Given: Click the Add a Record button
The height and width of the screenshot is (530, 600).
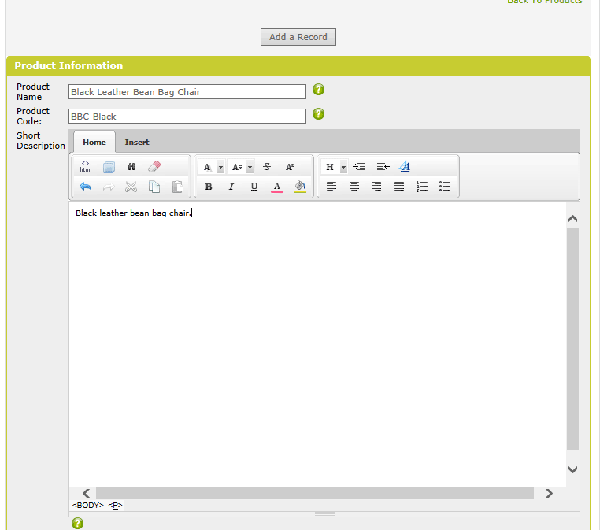Looking at the screenshot, I should point(298,37).
